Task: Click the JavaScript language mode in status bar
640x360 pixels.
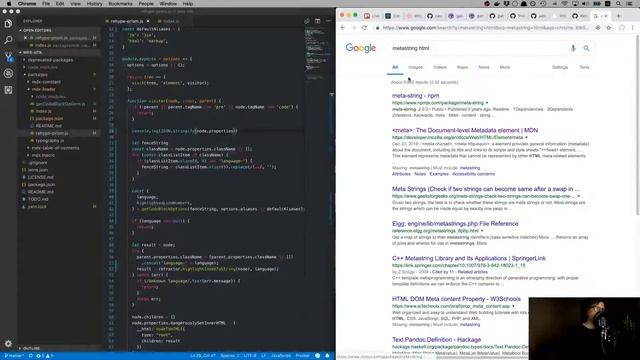Action: [x=281, y=356]
